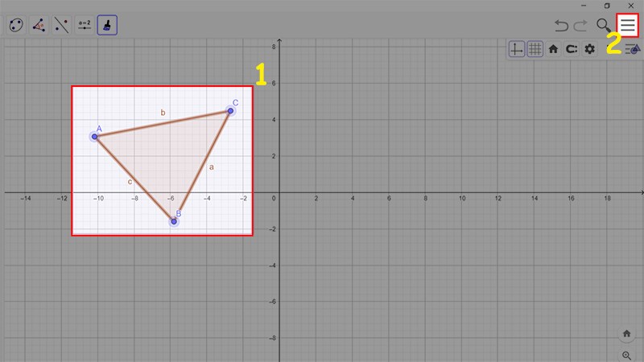The image size is (644, 362).
Task: Select the Reflect about Line tool
Action: click(x=62, y=25)
